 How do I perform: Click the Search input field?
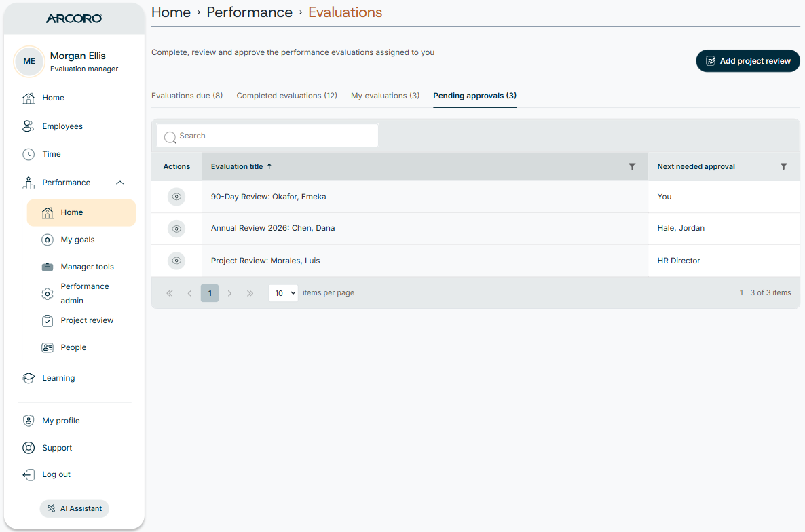[x=267, y=136]
